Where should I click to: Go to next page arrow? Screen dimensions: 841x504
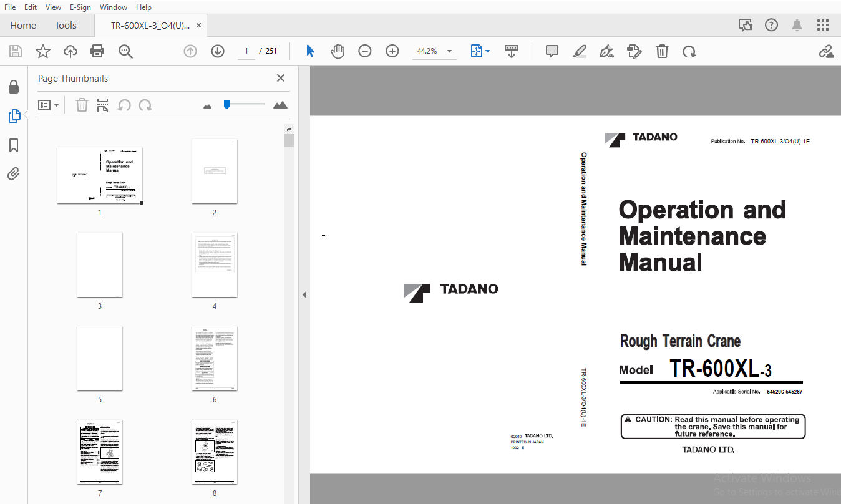(218, 51)
